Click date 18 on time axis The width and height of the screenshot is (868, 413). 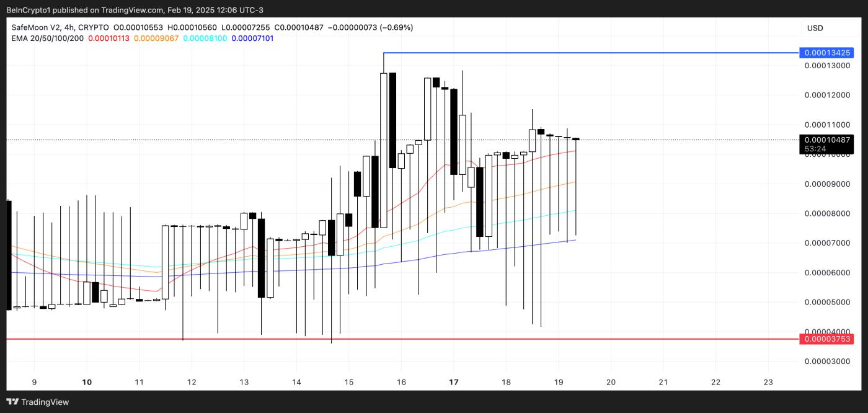(x=506, y=383)
